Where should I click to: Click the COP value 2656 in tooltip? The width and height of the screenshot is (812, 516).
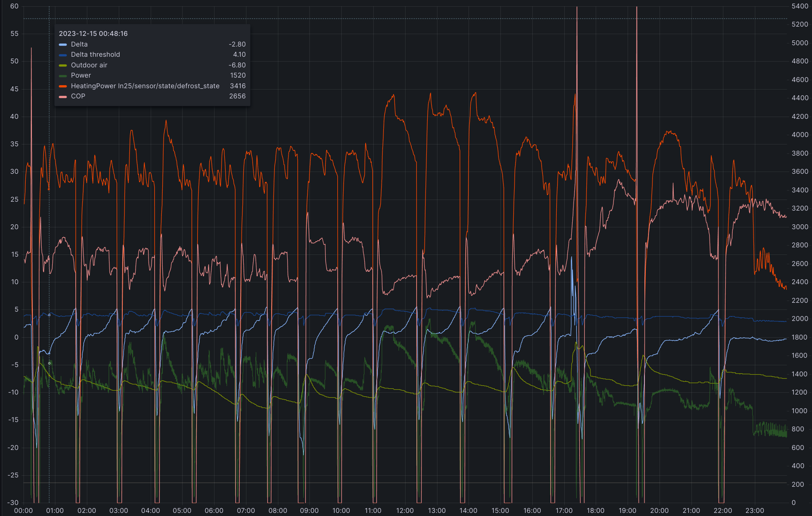(x=237, y=96)
